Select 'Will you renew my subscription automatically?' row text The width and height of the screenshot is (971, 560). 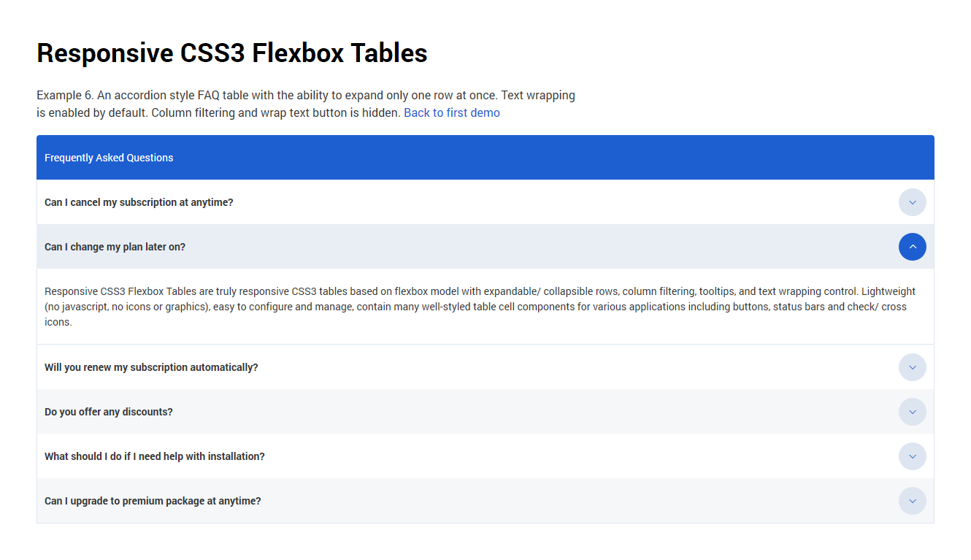[151, 367]
